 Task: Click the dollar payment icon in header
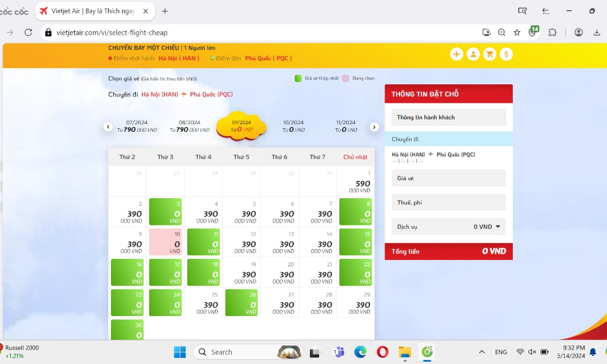pos(506,54)
